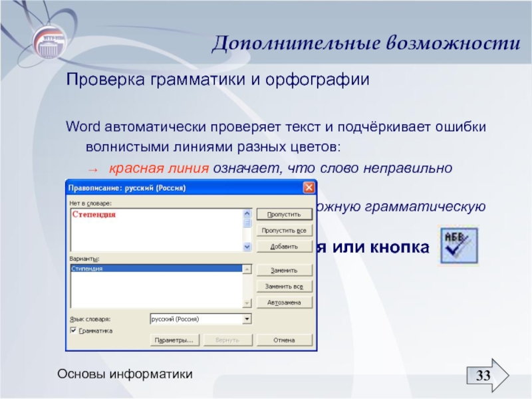Click the Заменить все button
This screenshot has height=399, width=532.
click(284, 287)
